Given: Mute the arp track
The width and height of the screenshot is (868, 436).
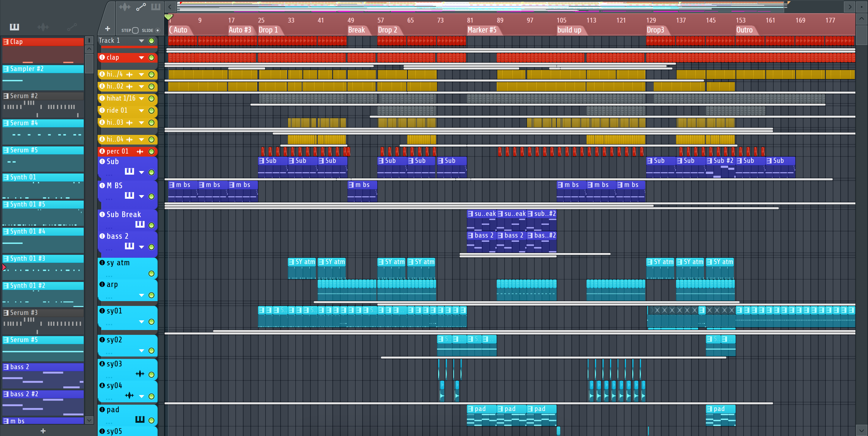Looking at the screenshot, I should (x=152, y=295).
